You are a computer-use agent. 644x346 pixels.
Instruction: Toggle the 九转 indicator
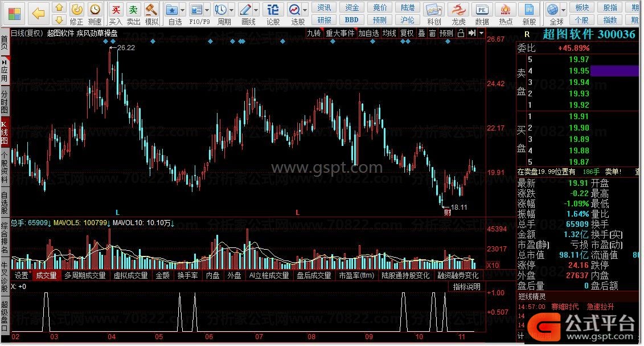coord(314,33)
